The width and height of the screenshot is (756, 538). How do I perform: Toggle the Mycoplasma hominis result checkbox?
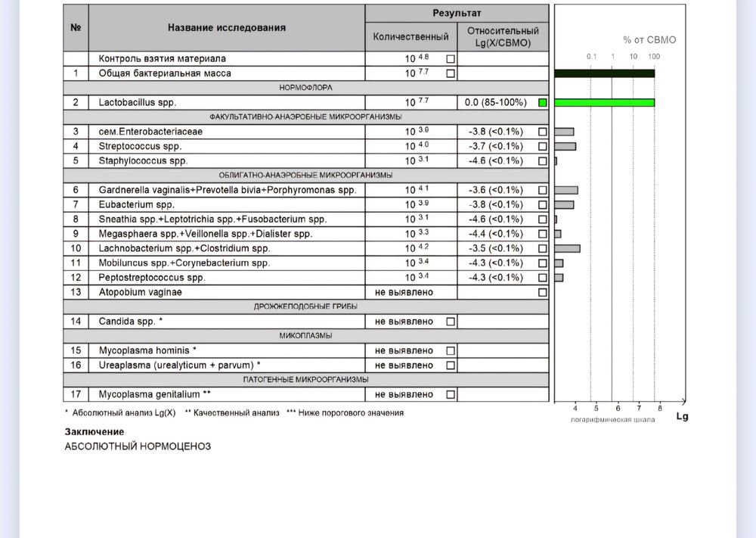pyautogui.click(x=451, y=351)
